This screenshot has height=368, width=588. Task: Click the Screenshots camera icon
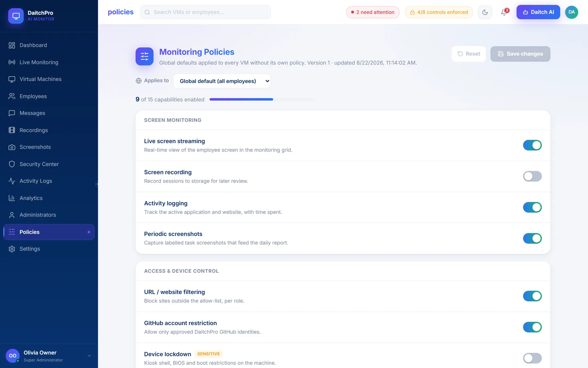click(12, 147)
